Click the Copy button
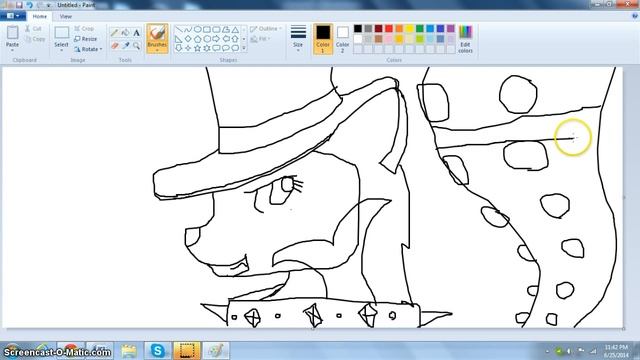 click(35, 39)
